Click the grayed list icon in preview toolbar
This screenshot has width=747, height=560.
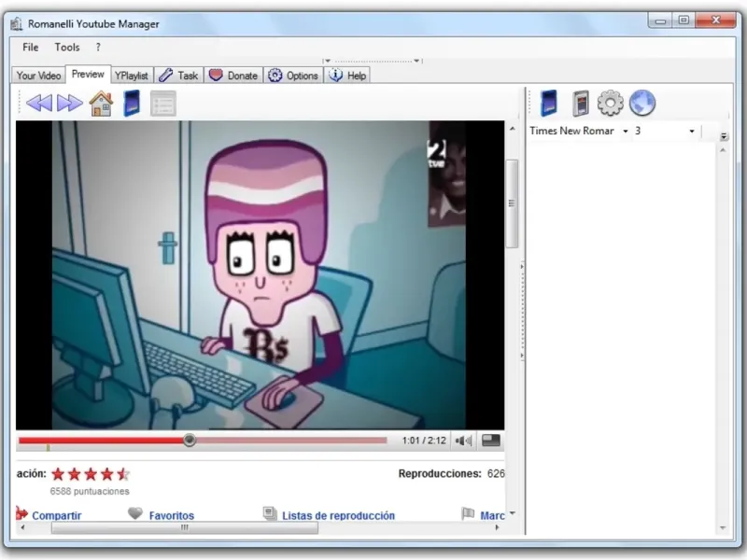point(162,104)
